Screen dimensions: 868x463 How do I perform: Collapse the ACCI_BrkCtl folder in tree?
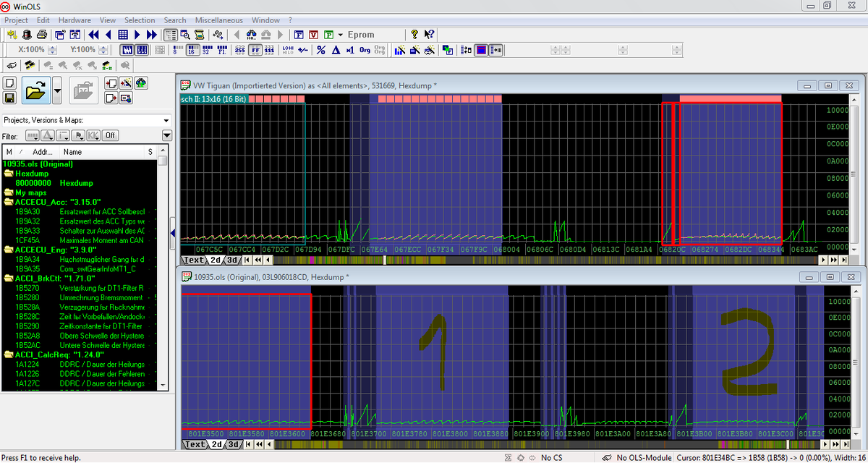tap(9, 278)
